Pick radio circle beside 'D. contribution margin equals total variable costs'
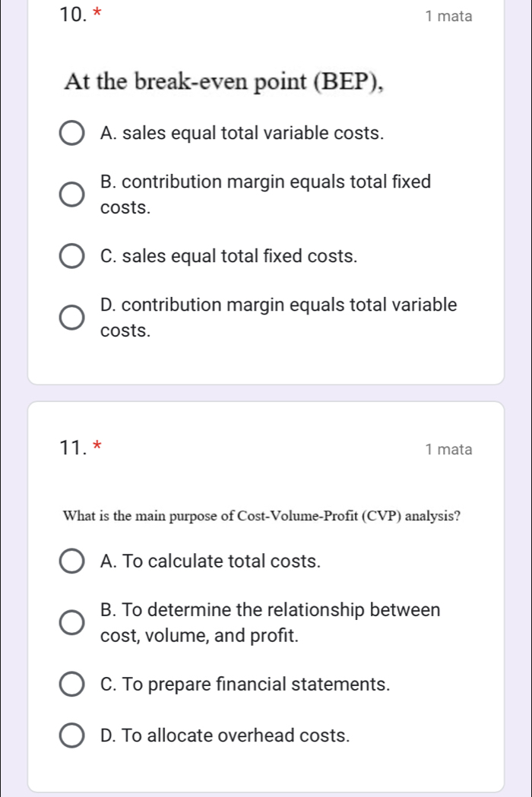 pyautogui.click(x=71, y=318)
